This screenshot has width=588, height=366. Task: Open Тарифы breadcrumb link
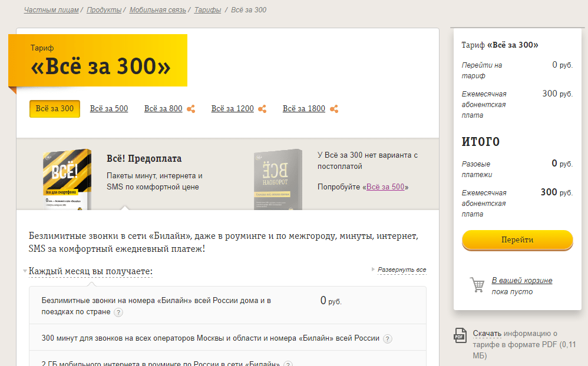[x=207, y=10]
